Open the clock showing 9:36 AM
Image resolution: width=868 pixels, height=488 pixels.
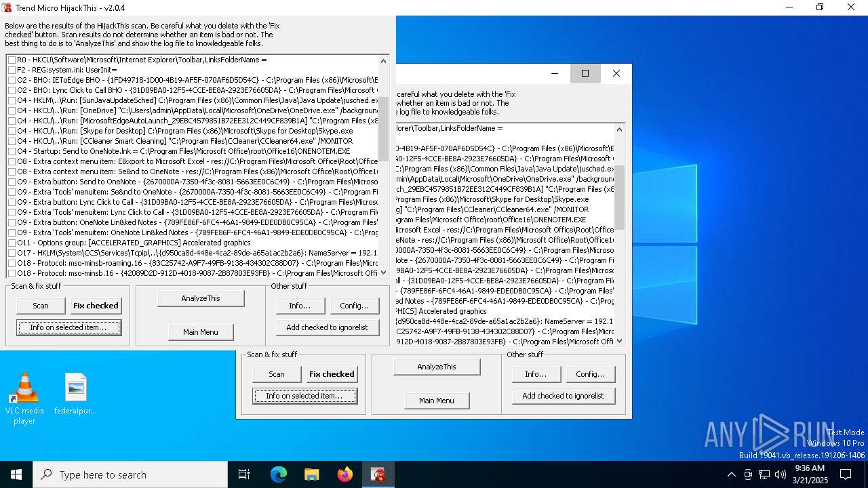[x=810, y=474]
